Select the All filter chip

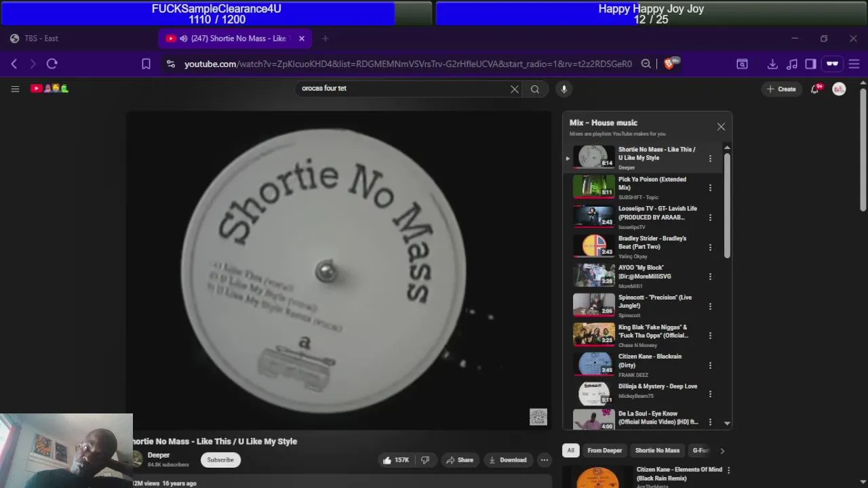click(x=570, y=451)
